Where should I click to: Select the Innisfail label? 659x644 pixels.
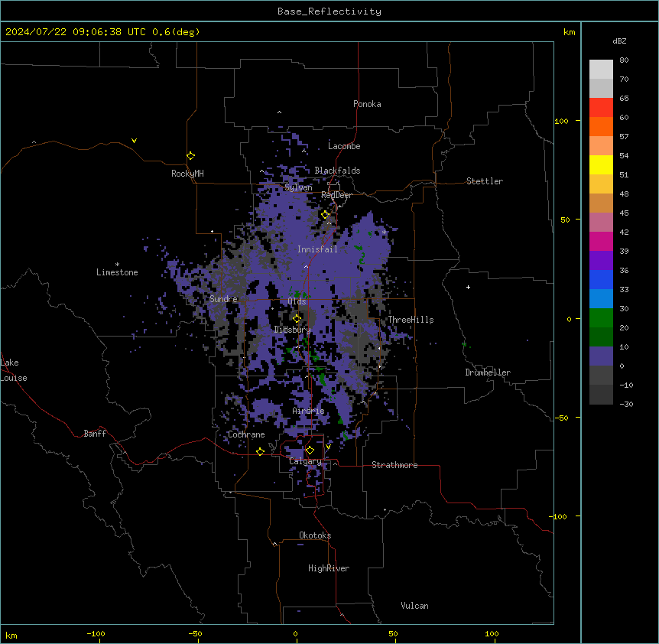pos(317,249)
